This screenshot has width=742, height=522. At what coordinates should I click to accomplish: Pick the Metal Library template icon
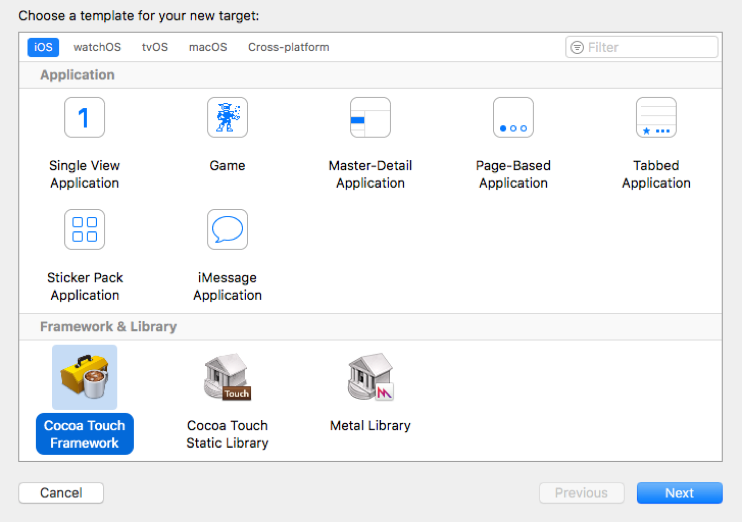[370, 377]
